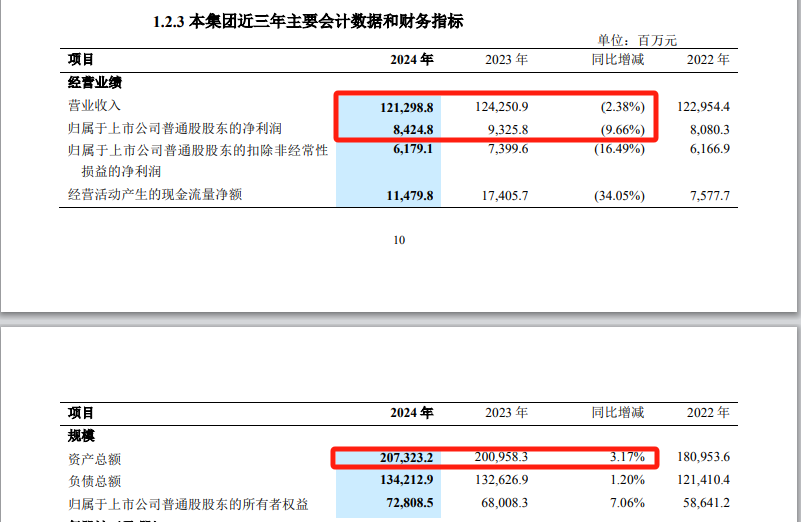Click the 1.2.3 section heading

(309, 21)
